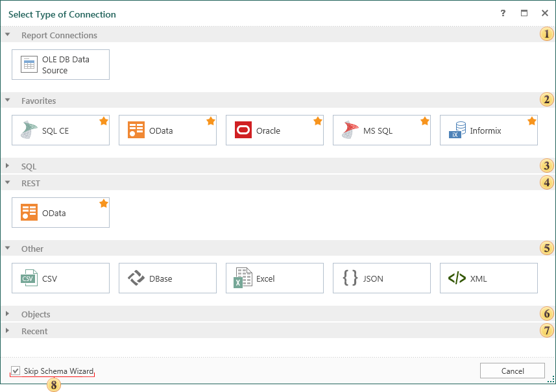The width and height of the screenshot is (556, 392).
Task: Choose the XML connection type
Action: pos(489,278)
